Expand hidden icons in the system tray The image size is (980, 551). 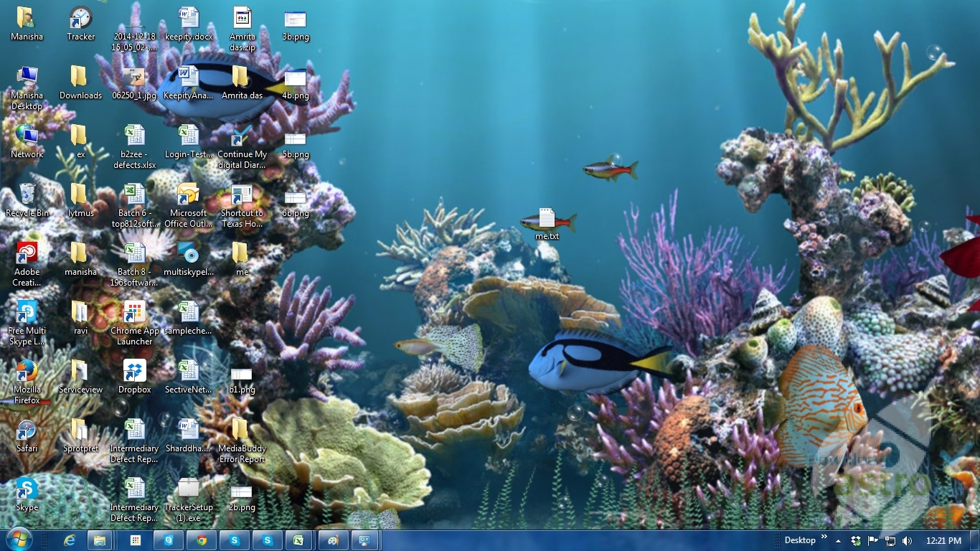pyautogui.click(x=838, y=540)
